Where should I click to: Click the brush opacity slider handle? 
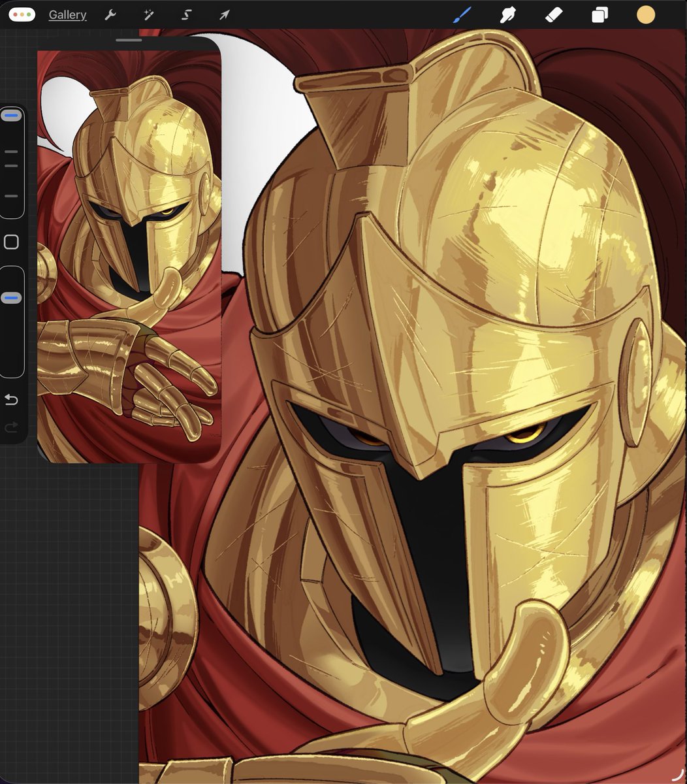click(11, 298)
